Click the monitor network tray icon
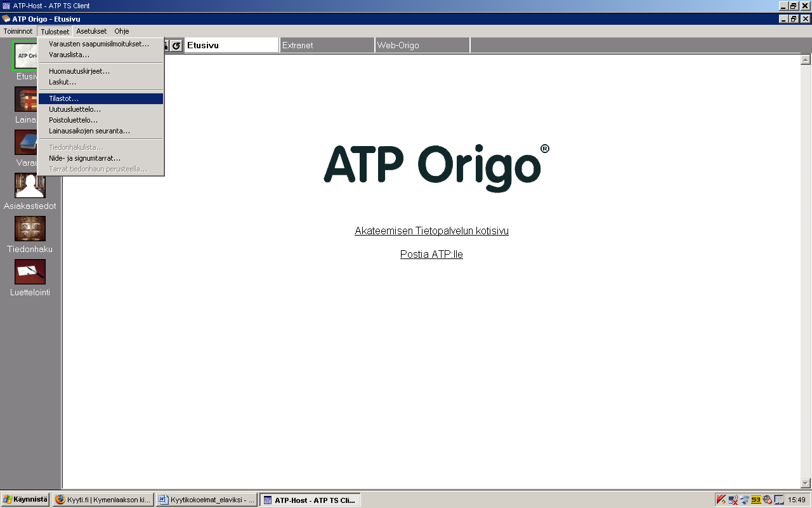The height and width of the screenshot is (508, 812). (x=778, y=500)
